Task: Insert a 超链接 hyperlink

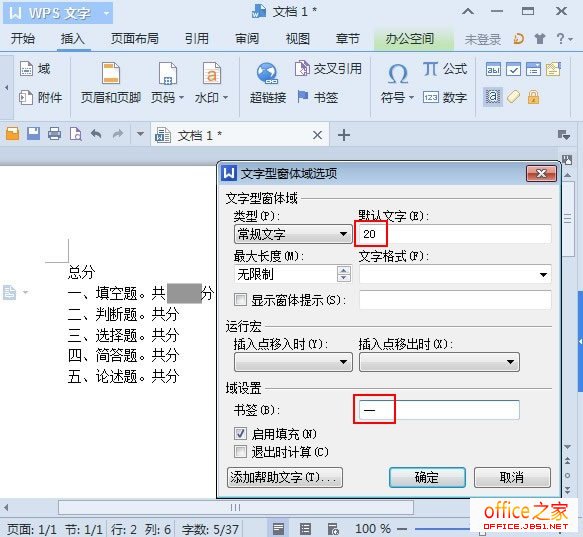Action: pyautogui.click(x=268, y=83)
